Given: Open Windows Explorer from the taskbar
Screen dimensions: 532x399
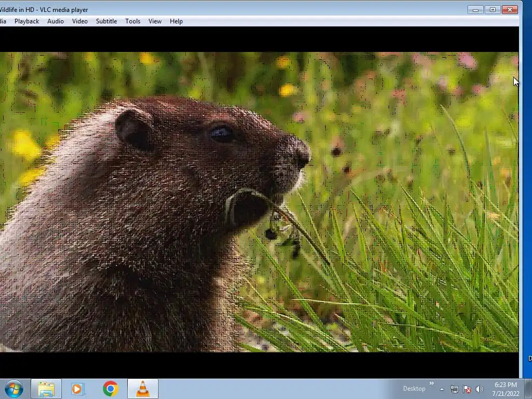Looking at the screenshot, I should point(46,389).
